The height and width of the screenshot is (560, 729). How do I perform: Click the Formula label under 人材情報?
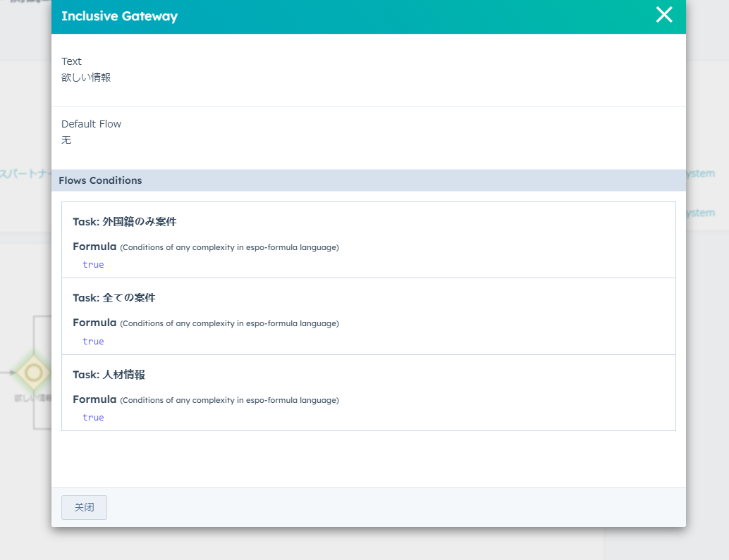(94, 399)
